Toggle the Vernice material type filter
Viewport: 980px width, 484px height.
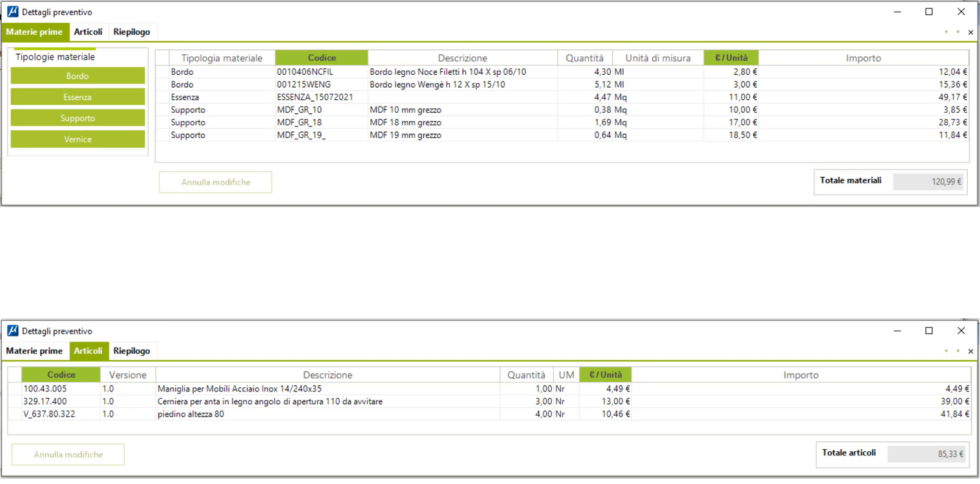pyautogui.click(x=77, y=139)
